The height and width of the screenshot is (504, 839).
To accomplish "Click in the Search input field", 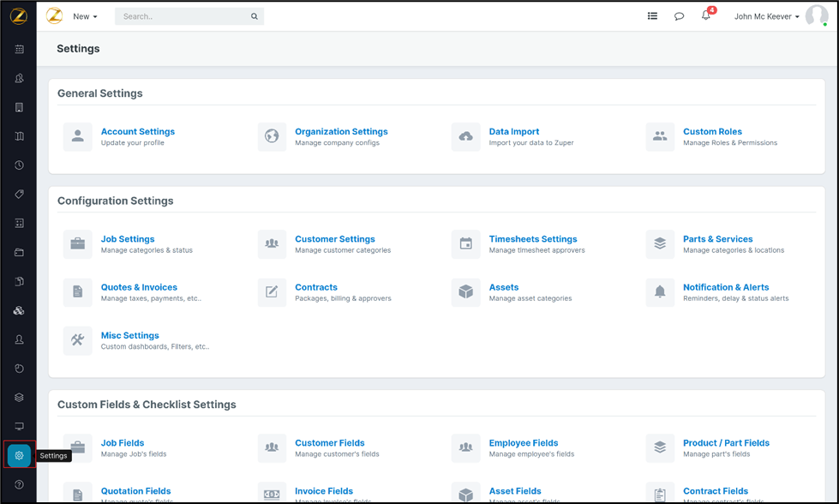I will point(183,16).
